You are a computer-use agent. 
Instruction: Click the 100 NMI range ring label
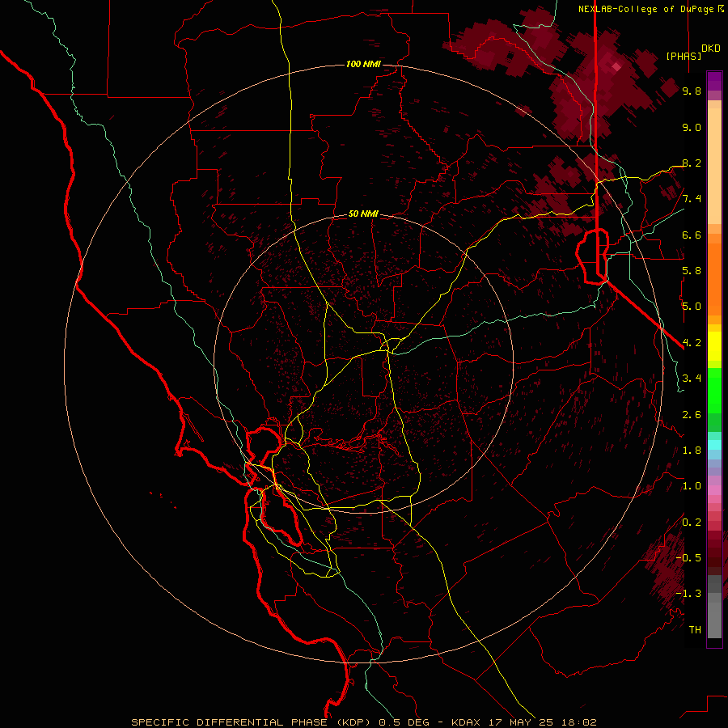(363, 64)
